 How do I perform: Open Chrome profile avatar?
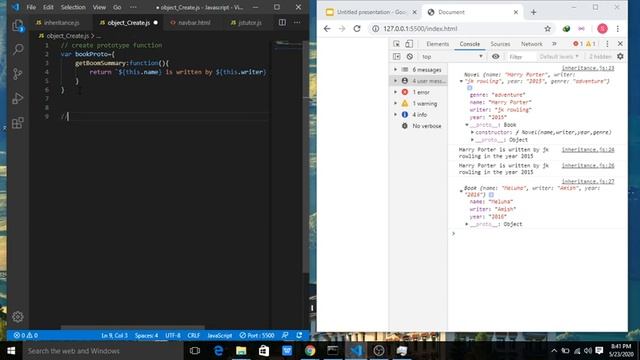(602, 29)
